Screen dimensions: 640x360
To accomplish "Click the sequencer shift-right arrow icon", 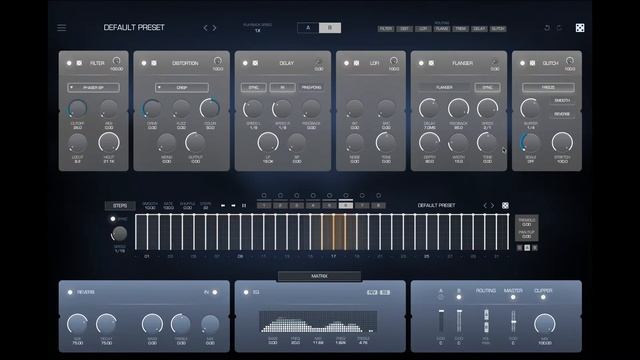I will click(x=233, y=206).
